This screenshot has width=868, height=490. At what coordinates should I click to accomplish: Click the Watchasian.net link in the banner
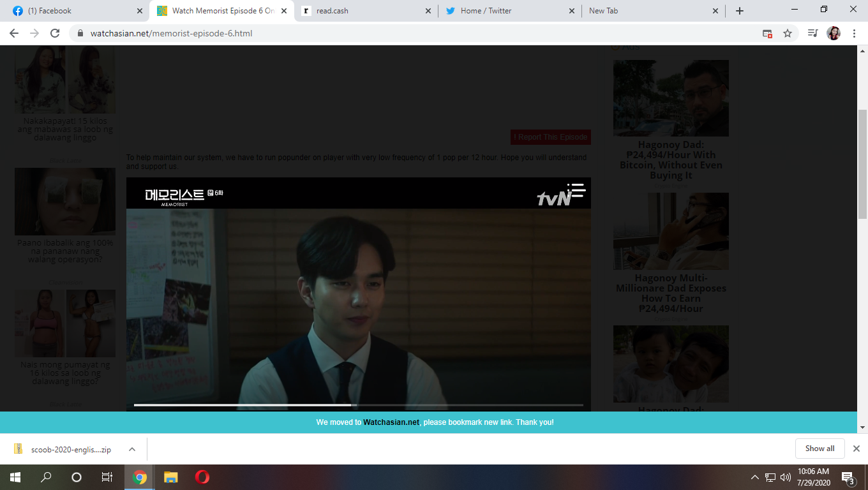point(391,422)
